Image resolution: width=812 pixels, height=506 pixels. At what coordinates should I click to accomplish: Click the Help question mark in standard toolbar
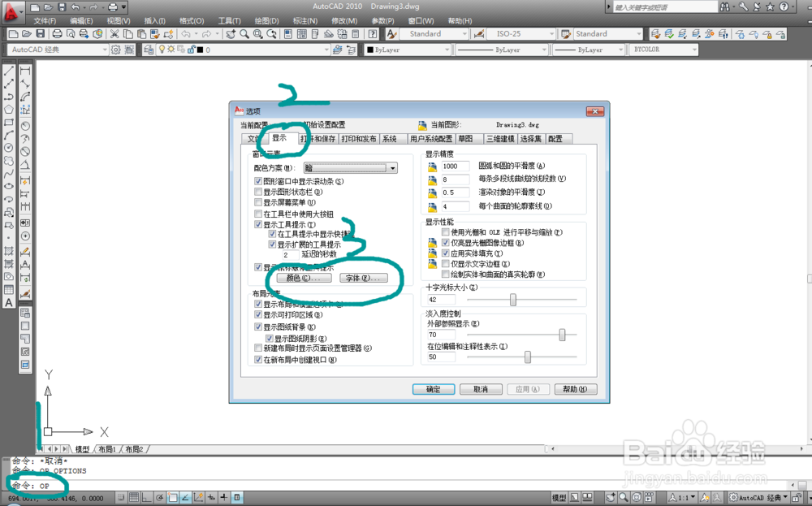pyautogui.click(x=373, y=33)
